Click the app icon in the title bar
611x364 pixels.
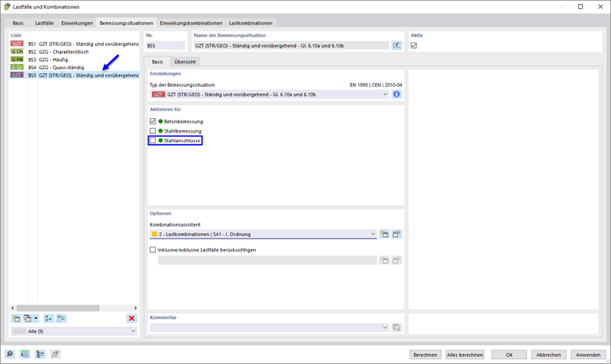point(6,6)
